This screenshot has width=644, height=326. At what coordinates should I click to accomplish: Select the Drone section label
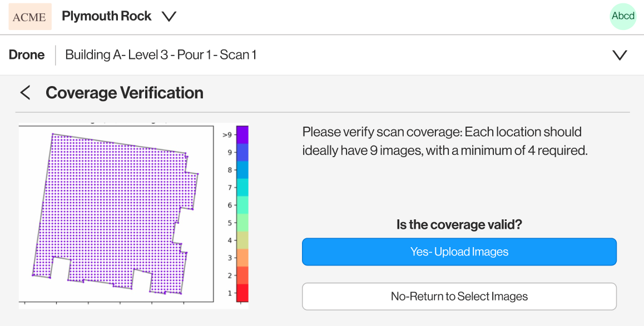point(27,55)
